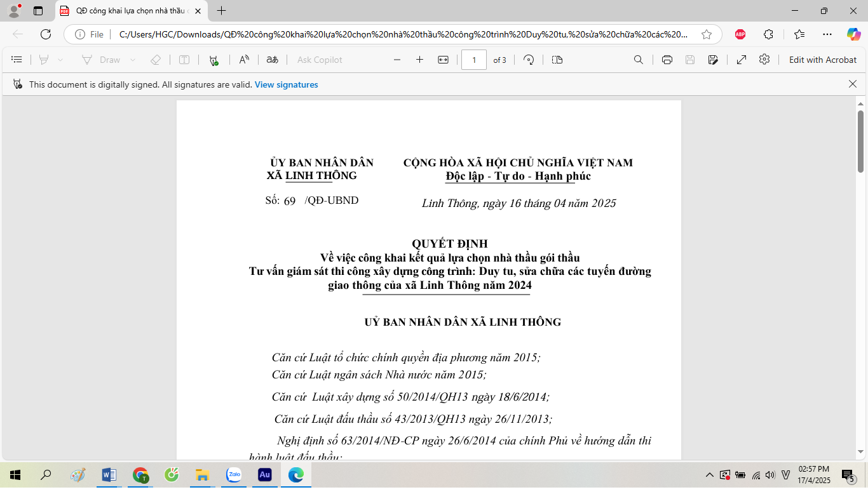Open the notification center
The height and width of the screenshot is (499, 868).
click(x=848, y=476)
